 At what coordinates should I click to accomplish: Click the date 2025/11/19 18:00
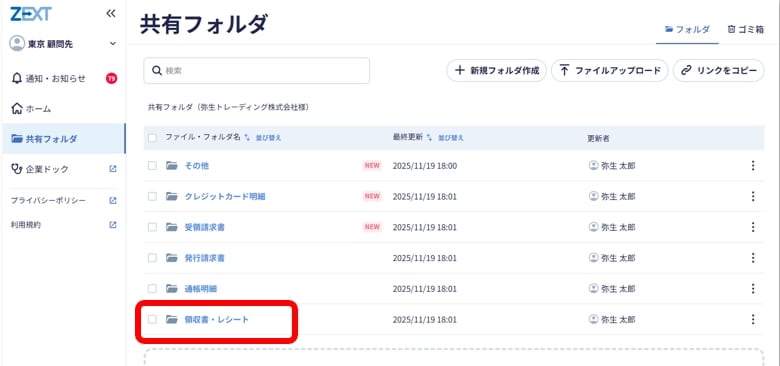(x=424, y=166)
